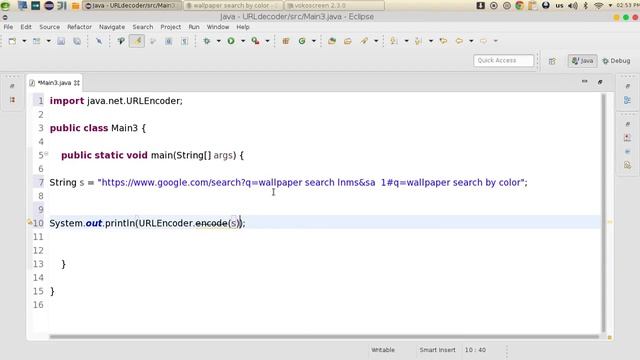Click the New file toolbar icon

13,41
